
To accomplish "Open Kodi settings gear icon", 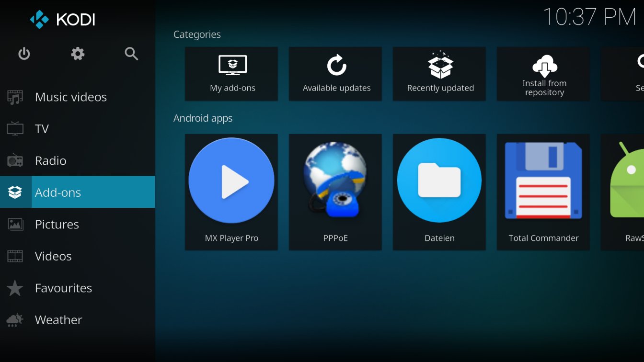I will click(78, 54).
